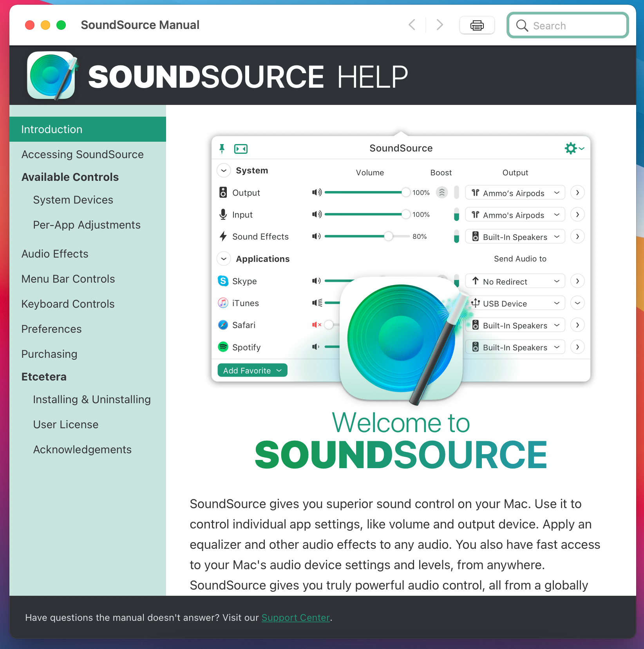Click the iTunes app icon
644x649 pixels.
coord(223,303)
